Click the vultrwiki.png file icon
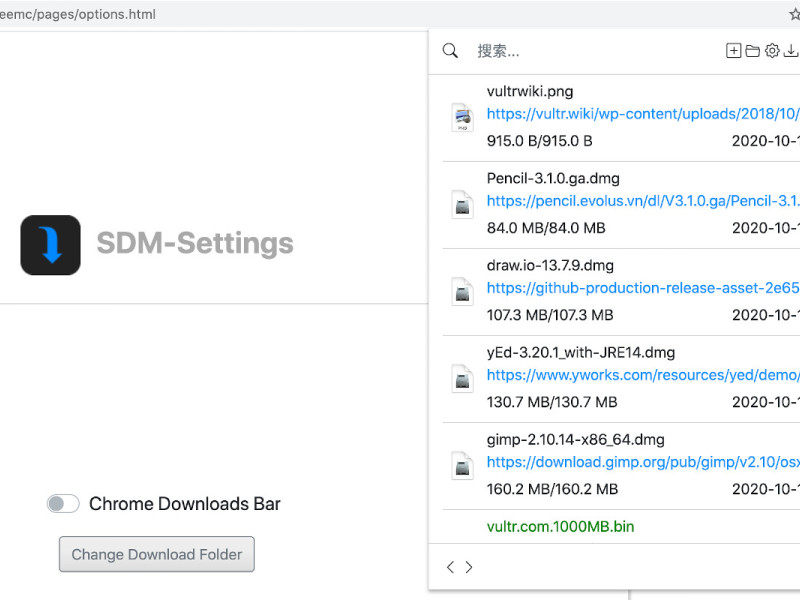Screen dimensions: 800x600 pyautogui.click(x=462, y=117)
